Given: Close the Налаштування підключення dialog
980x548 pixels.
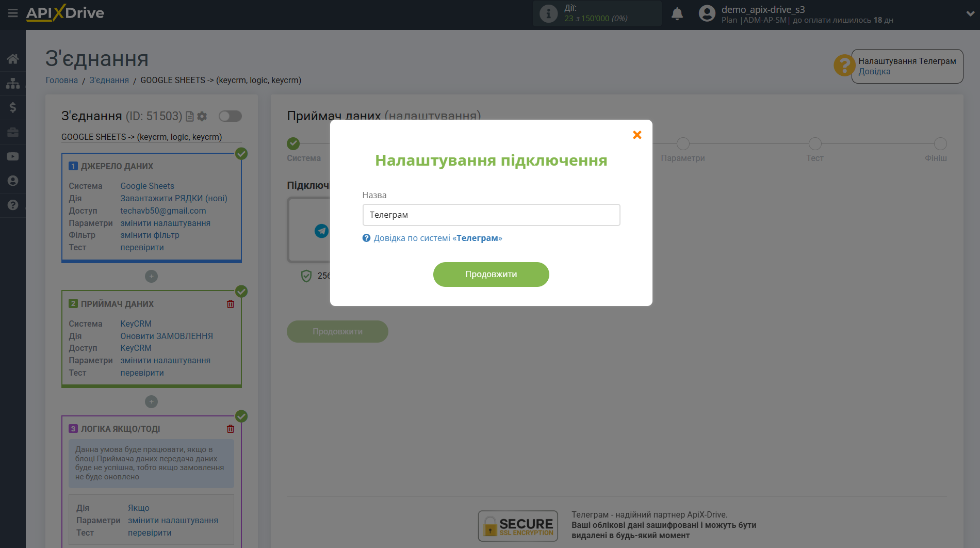Looking at the screenshot, I should point(637,135).
